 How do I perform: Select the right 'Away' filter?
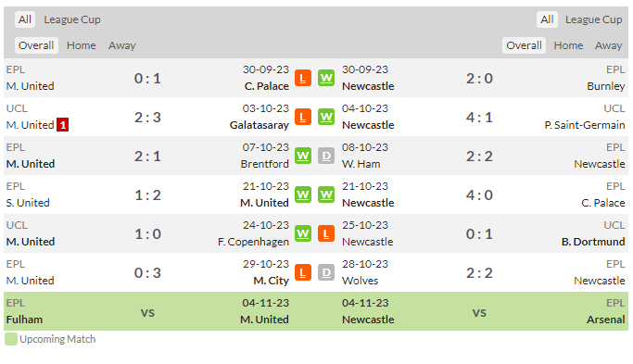pyautogui.click(x=608, y=45)
